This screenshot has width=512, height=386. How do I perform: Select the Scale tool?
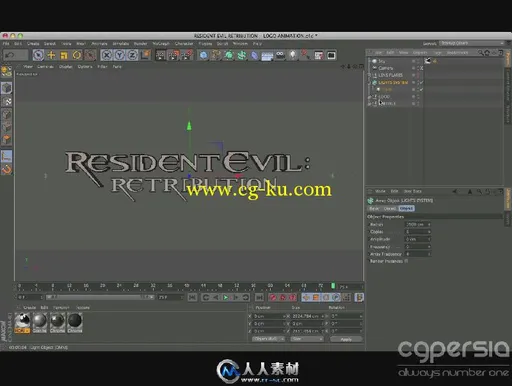point(64,55)
